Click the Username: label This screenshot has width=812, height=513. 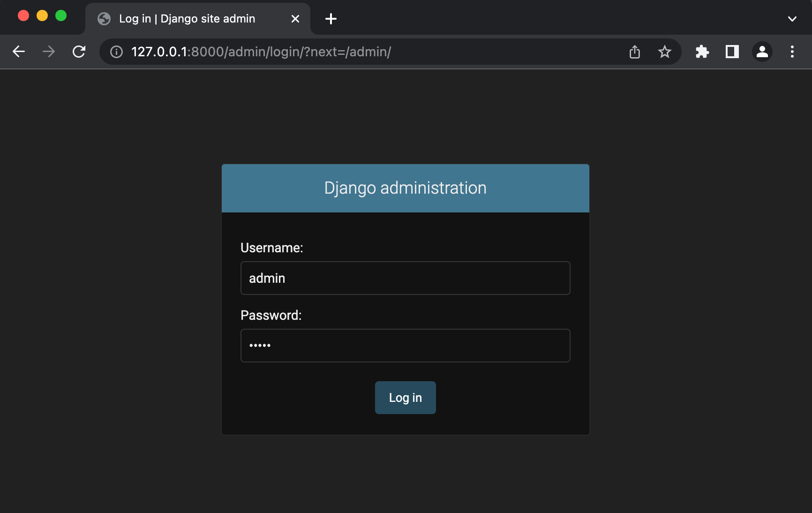tap(272, 248)
